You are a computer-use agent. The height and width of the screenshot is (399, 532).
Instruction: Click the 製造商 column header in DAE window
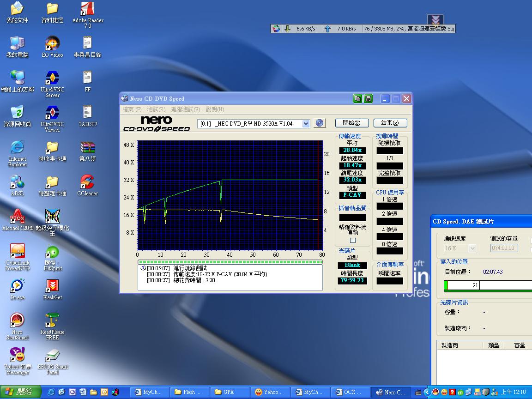point(460,345)
